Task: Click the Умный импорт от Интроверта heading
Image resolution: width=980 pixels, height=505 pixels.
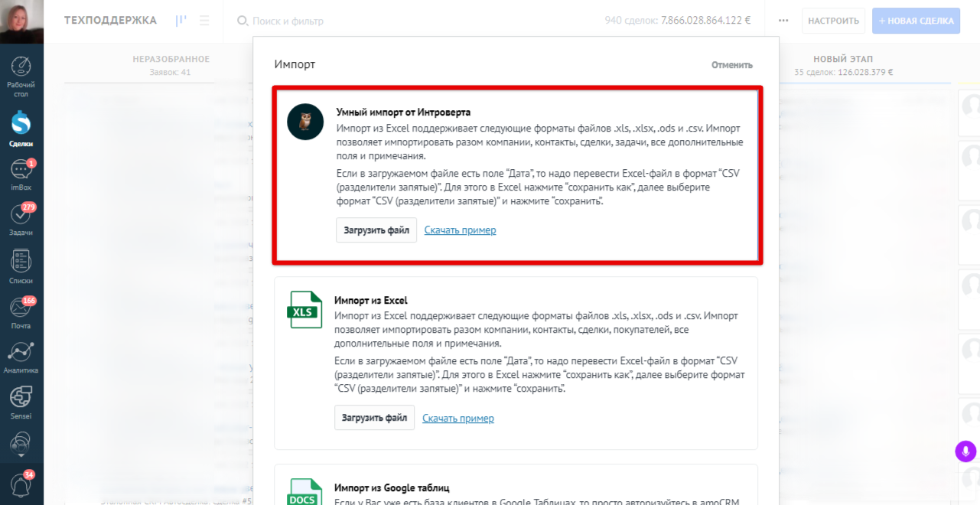Action: tap(403, 112)
